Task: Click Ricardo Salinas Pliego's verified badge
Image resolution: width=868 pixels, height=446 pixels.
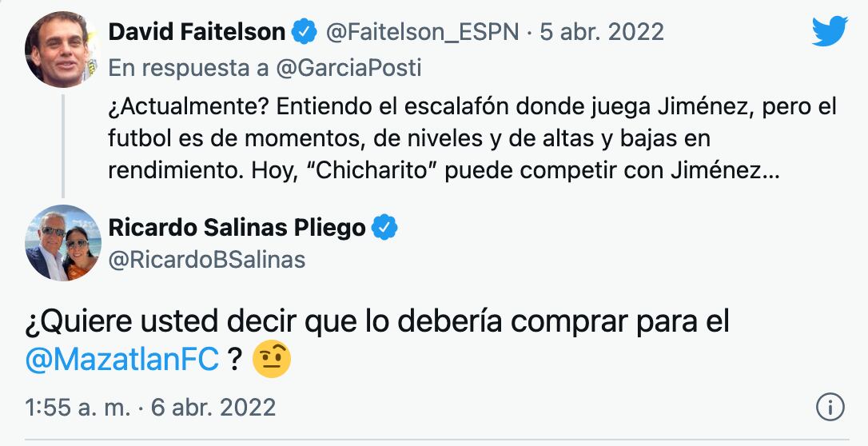Action: pyautogui.click(x=385, y=228)
